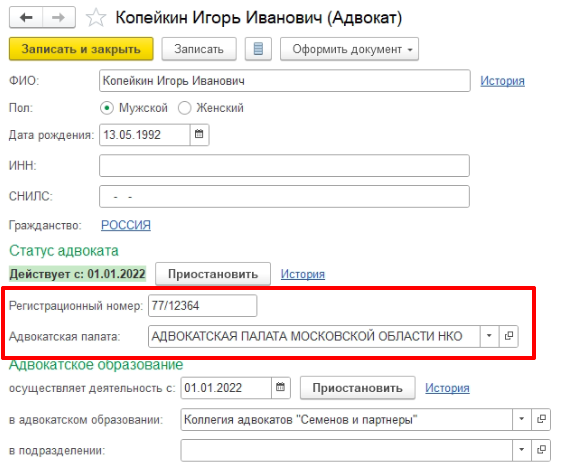Click Приостановить next to advocate status
Screen dimensions: 579x469
tap(213, 274)
